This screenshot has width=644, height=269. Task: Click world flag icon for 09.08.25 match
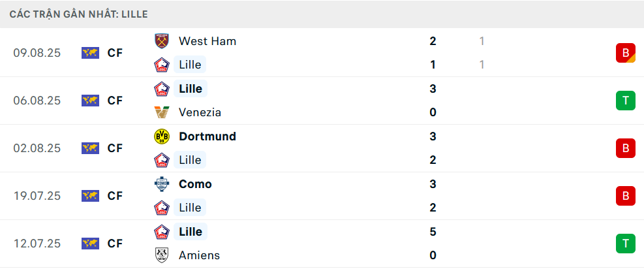point(90,53)
